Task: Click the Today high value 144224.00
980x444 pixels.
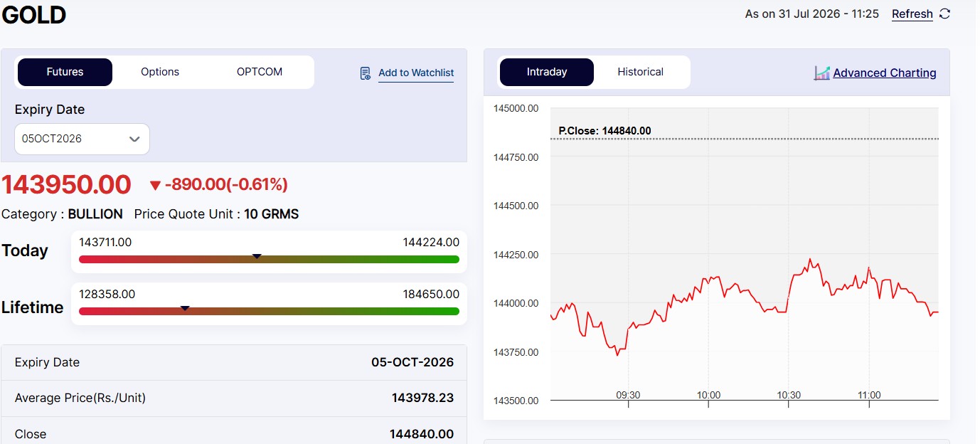Action: [431, 242]
